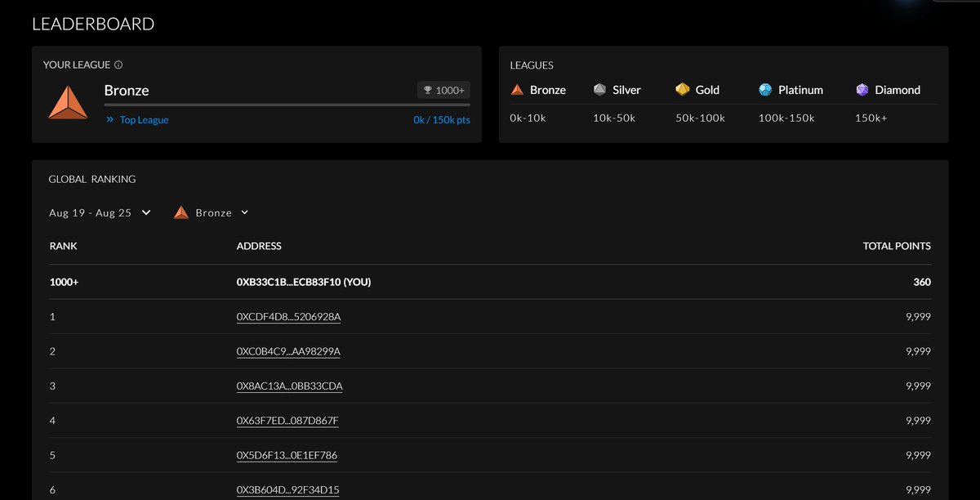Open address 0X5D6F13...0E1EF786

pyautogui.click(x=287, y=455)
